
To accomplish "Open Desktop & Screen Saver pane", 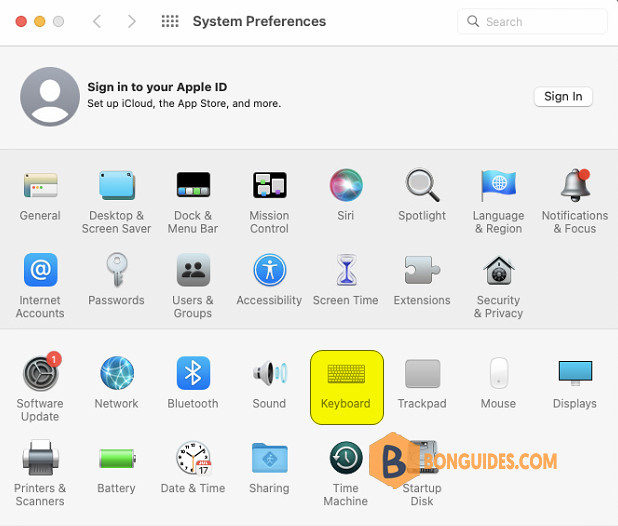I will tap(117, 202).
